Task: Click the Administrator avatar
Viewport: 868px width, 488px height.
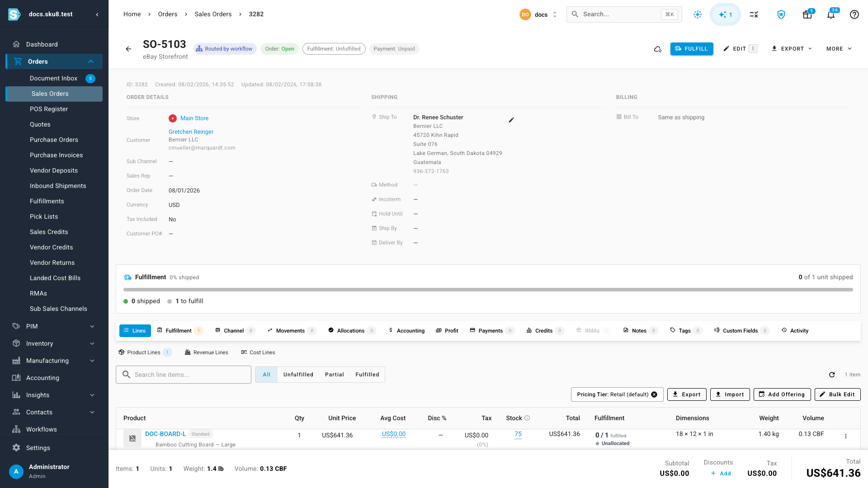Action: [x=16, y=471]
